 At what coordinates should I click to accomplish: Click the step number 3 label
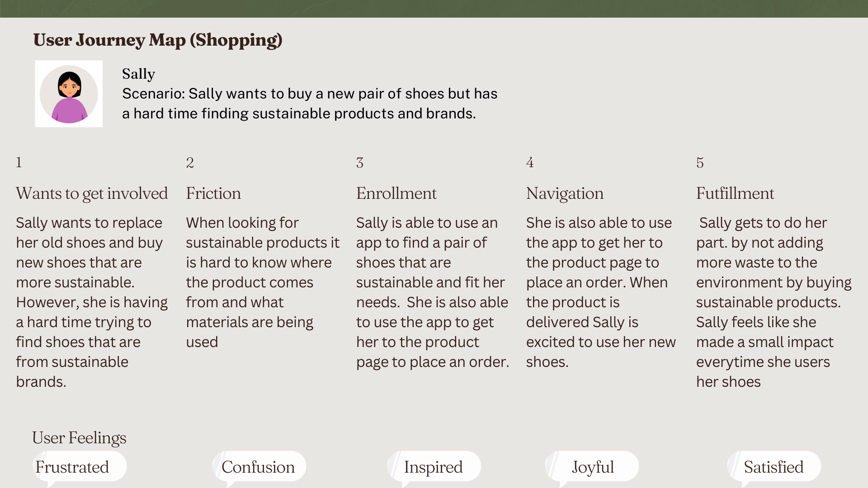(x=360, y=163)
